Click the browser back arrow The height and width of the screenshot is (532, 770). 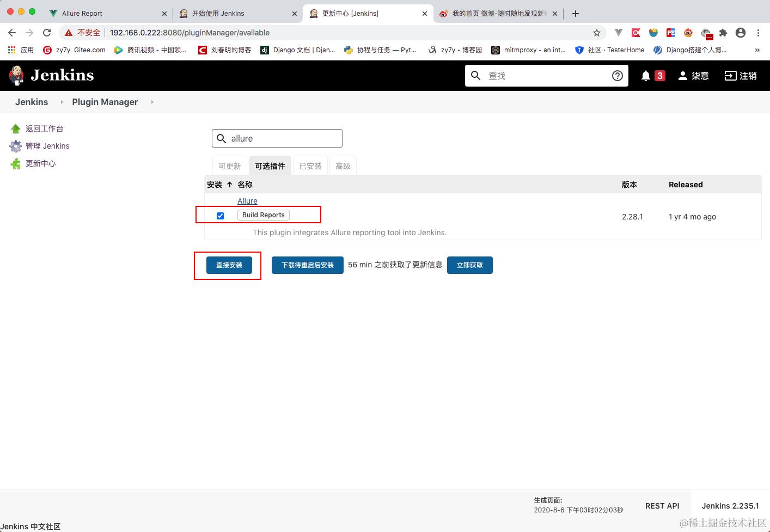[12, 33]
